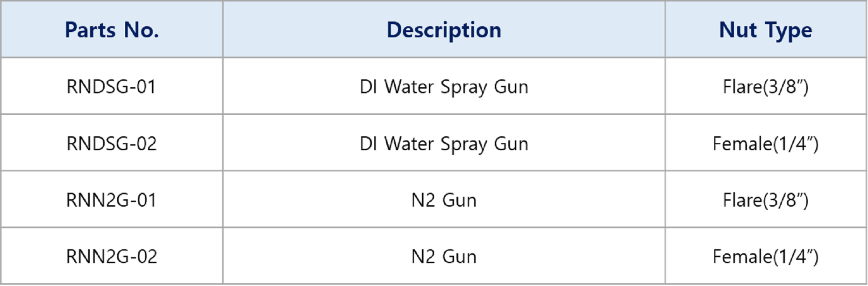
Task: Click the Parts No. column header
Action: (x=112, y=30)
